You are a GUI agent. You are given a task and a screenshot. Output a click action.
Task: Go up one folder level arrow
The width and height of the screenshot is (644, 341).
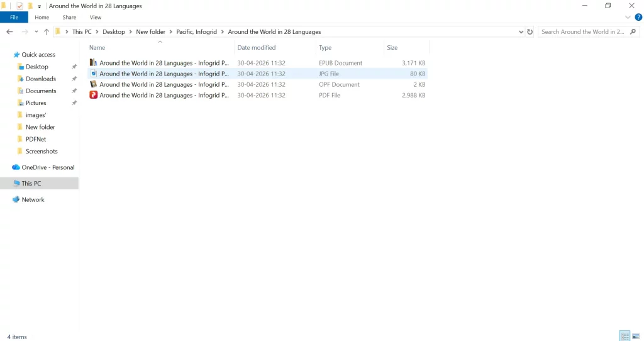[47, 31]
